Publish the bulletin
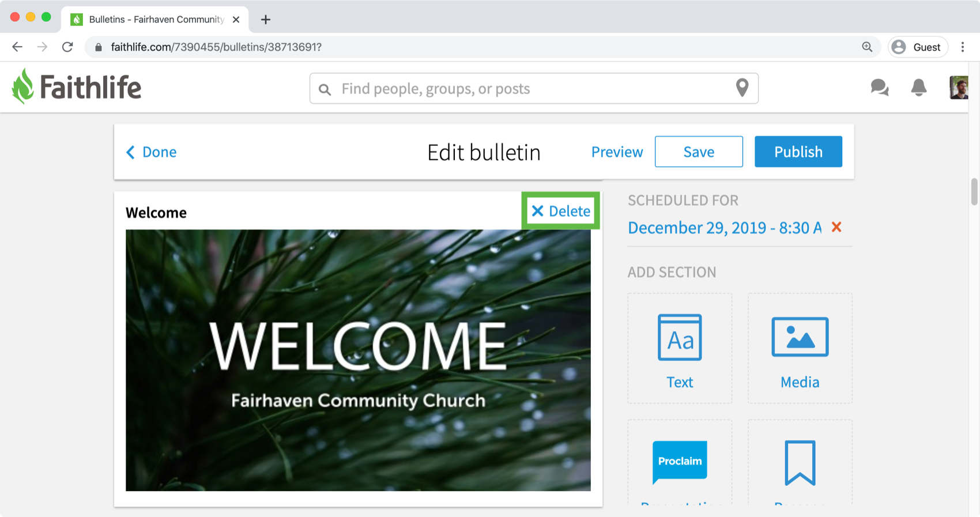 pos(798,152)
